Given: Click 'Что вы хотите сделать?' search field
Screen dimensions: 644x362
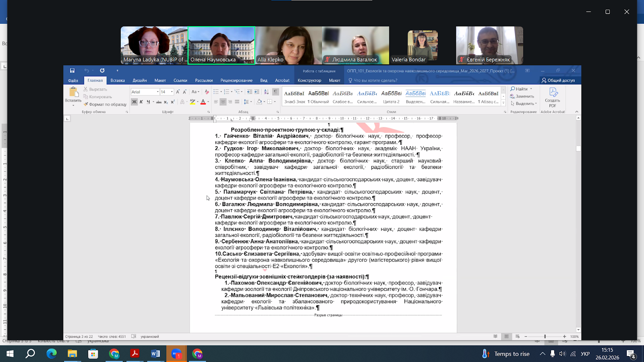Looking at the screenshot, I should click(x=373, y=80).
